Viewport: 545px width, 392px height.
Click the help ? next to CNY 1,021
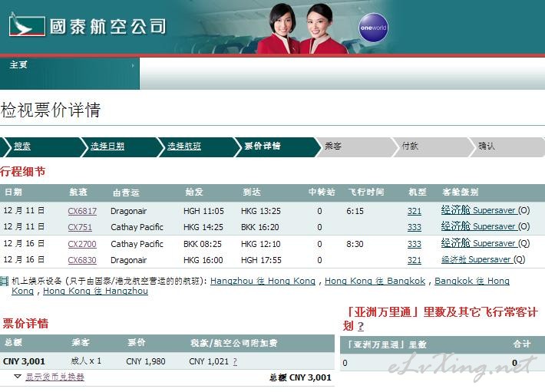tap(236, 362)
